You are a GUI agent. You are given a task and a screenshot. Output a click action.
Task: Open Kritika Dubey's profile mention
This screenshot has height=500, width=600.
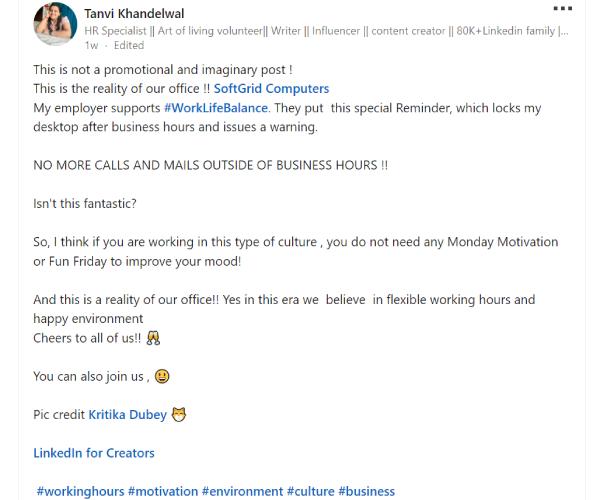(127, 414)
